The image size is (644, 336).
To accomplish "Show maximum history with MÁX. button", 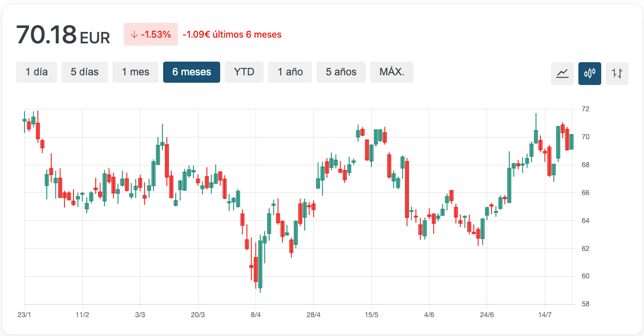I will point(392,72).
